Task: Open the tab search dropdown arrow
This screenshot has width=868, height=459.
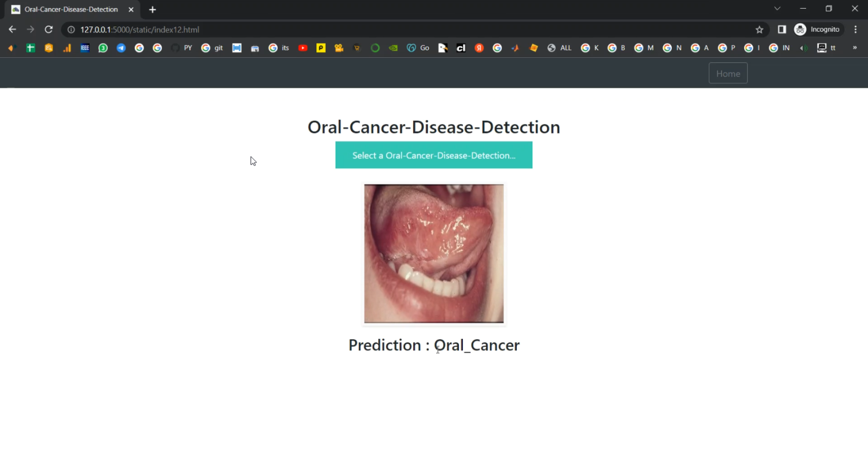Action: click(777, 9)
